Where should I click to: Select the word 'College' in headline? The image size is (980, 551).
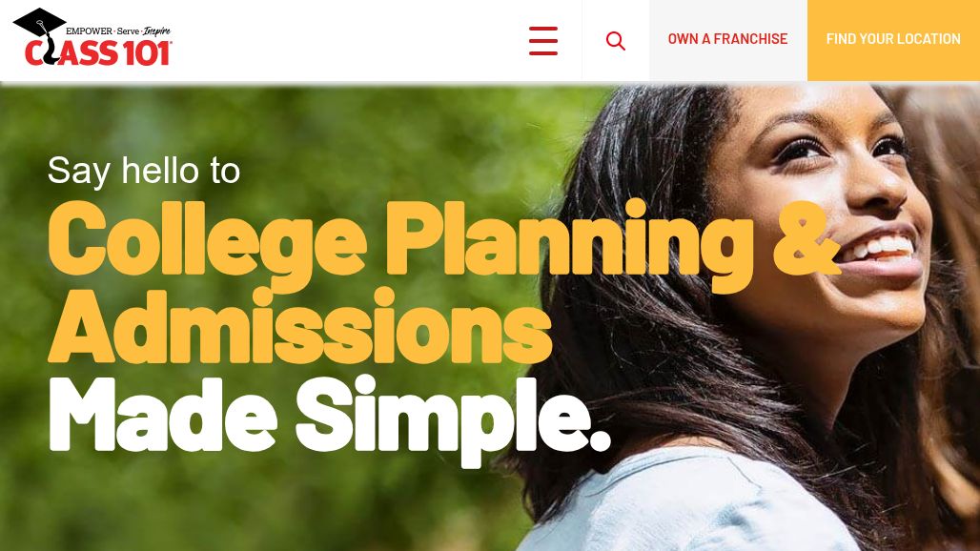tap(207, 237)
